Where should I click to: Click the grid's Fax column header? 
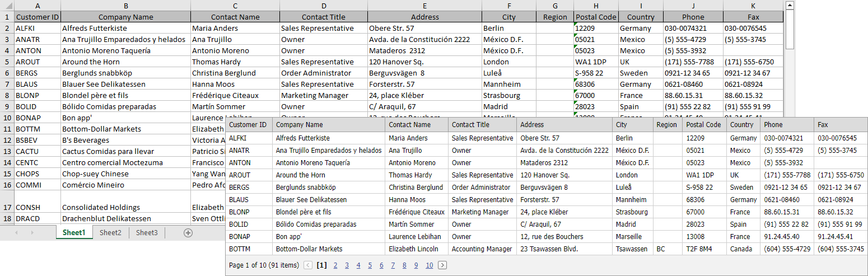pyautogui.click(x=841, y=125)
